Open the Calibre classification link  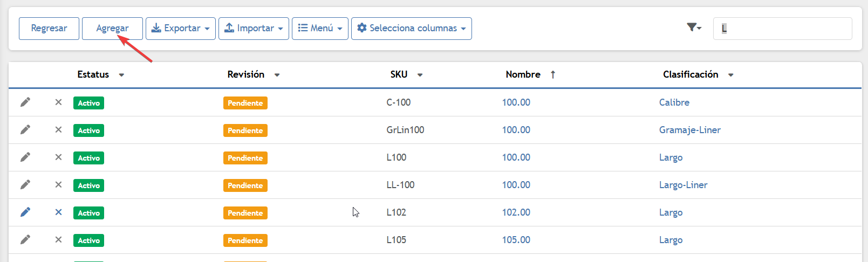[674, 102]
